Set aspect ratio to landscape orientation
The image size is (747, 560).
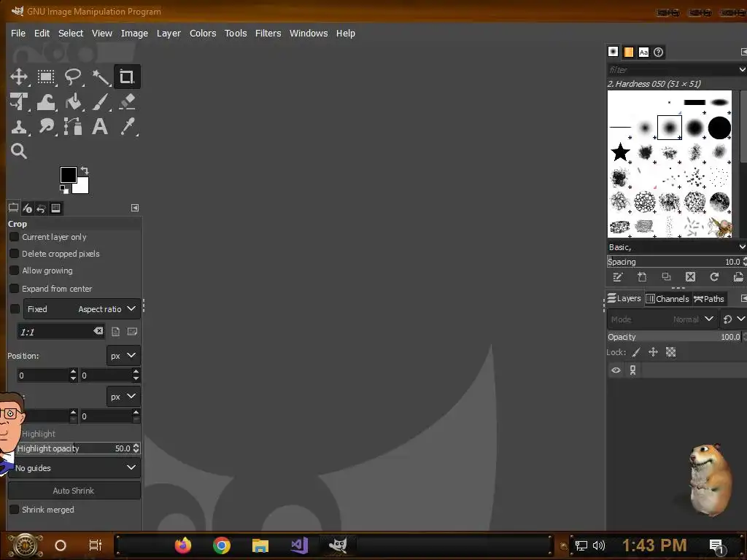(x=133, y=332)
